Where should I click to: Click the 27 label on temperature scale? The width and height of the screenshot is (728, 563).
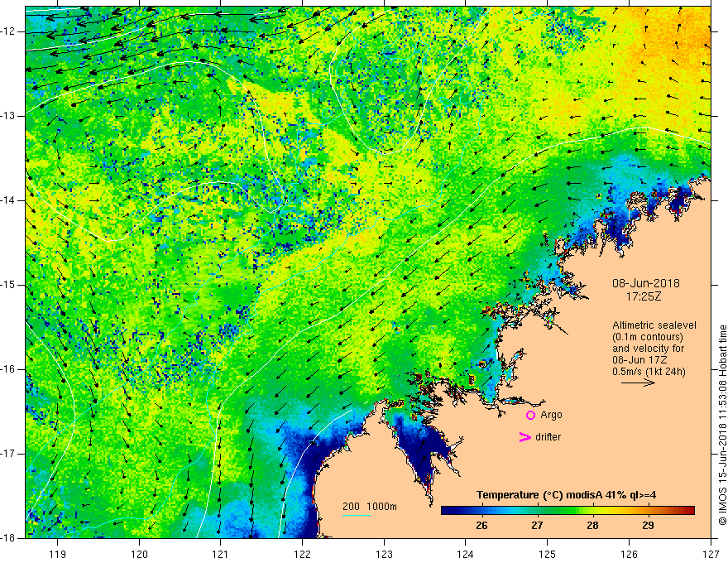pos(537,526)
